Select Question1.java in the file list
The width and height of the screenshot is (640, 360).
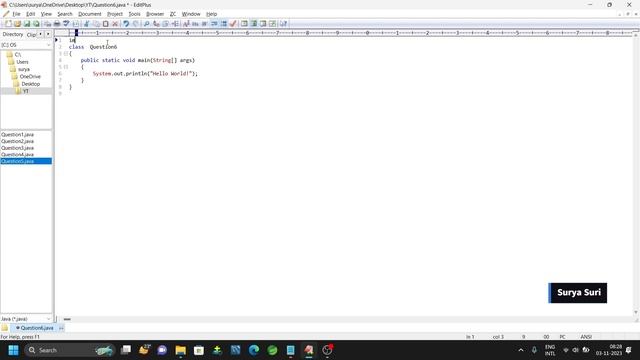pyautogui.click(x=18, y=134)
